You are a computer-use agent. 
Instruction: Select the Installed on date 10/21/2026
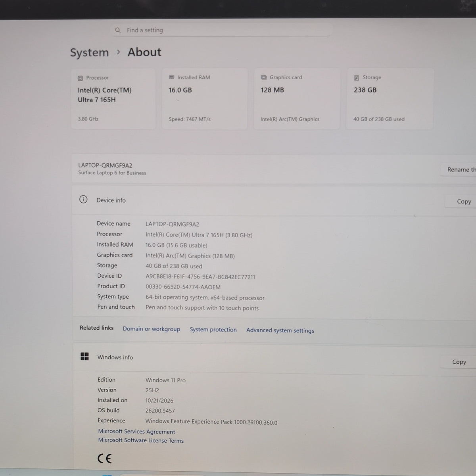point(159,401)
